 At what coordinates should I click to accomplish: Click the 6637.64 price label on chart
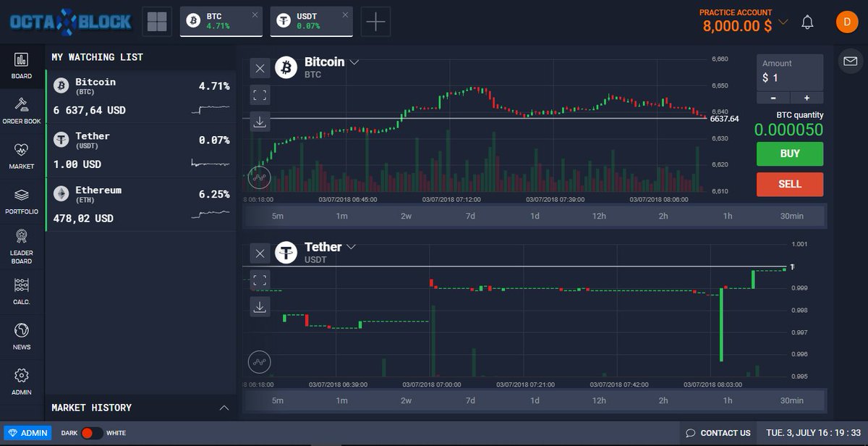[x=724, y=119]
